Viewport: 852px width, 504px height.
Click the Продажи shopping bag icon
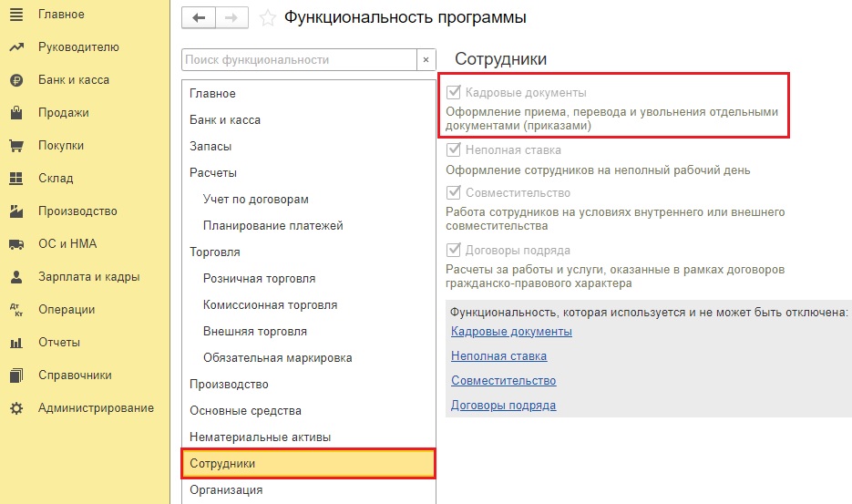16,113
